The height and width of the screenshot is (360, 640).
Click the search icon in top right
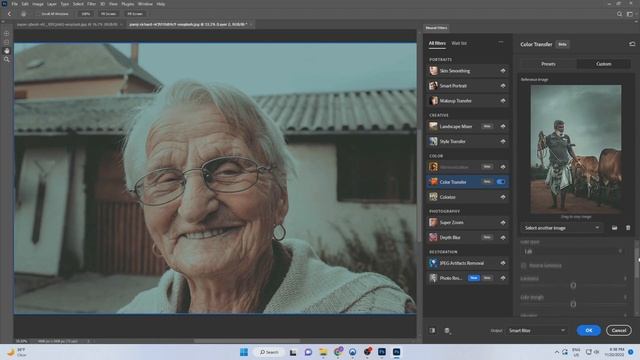[619, 14]
